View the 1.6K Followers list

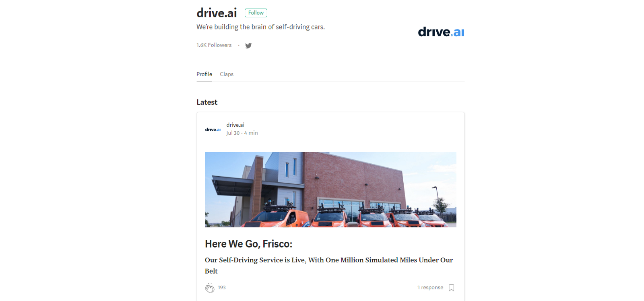pos(214,45)
